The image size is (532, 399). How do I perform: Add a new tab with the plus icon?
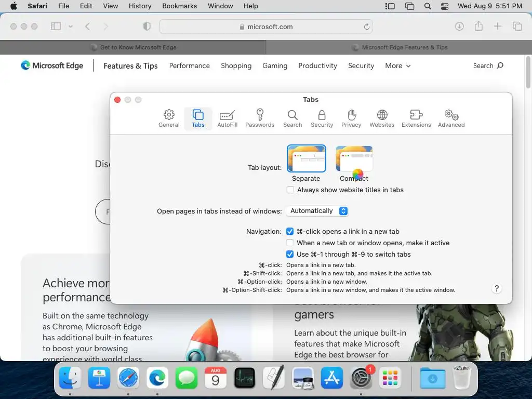(497, 26)
